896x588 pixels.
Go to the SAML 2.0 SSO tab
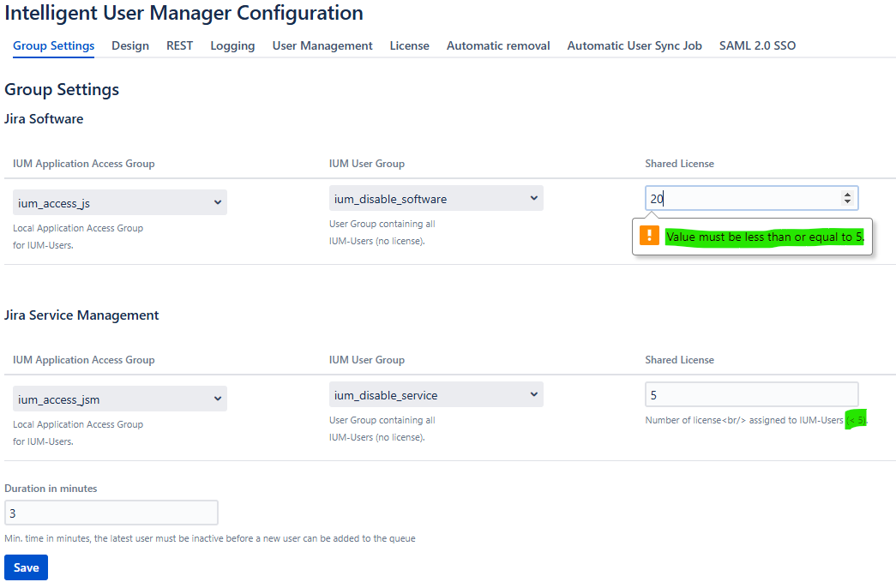[x=757, y=45]
